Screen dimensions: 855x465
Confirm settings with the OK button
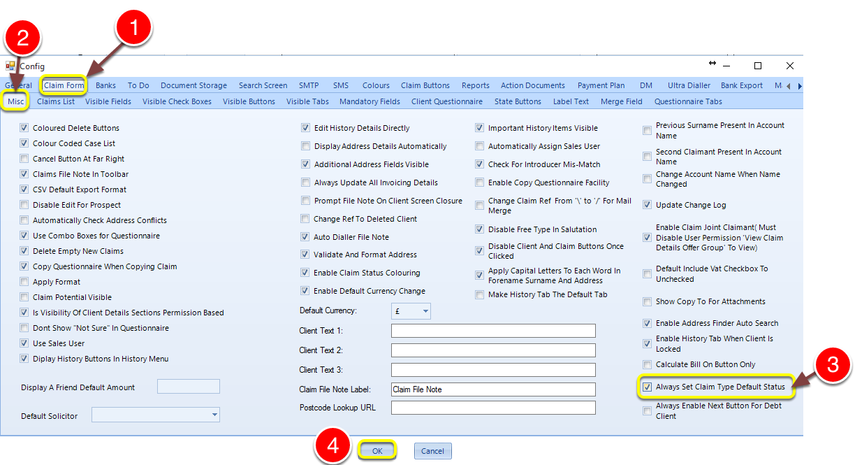377,451
